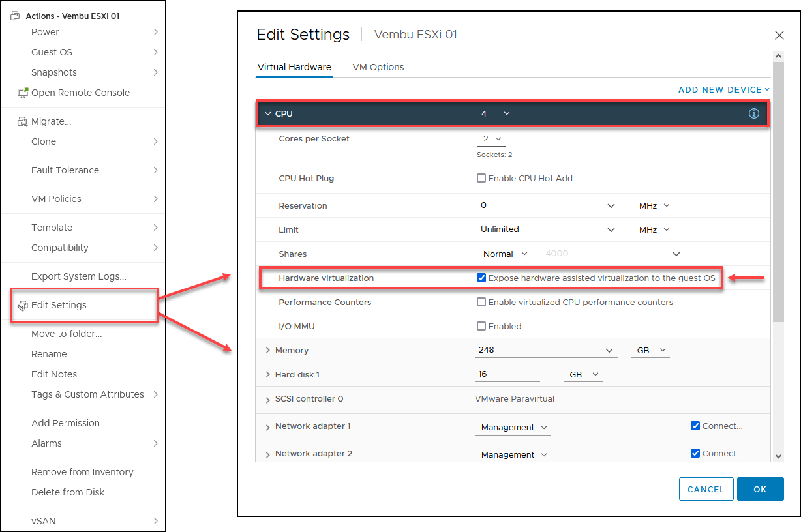This screenshot has width=801, height=532.
Task: Click scrollbar down arrow in Edit Settings
Action: [778, 456]
